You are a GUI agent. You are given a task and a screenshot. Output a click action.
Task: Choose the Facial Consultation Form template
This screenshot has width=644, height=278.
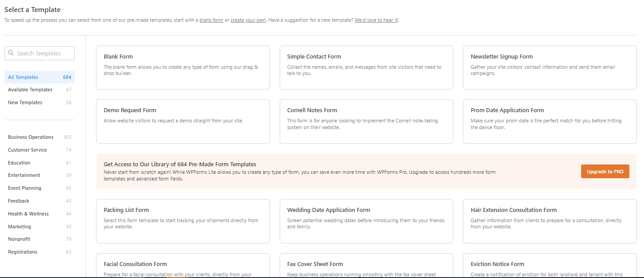pyautogui.click(x=183, y=266)
